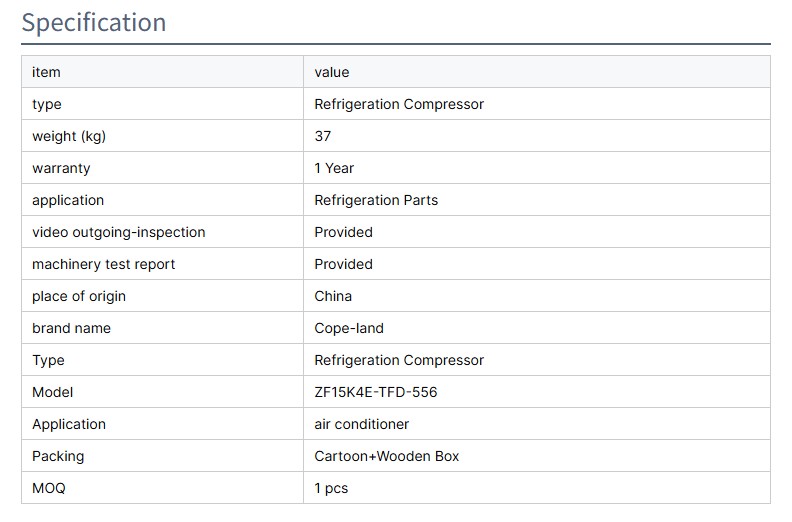792x522 pixels.
Task: Click 'video outgoing-inspection' label cell
Action: (x=118, y=232)
